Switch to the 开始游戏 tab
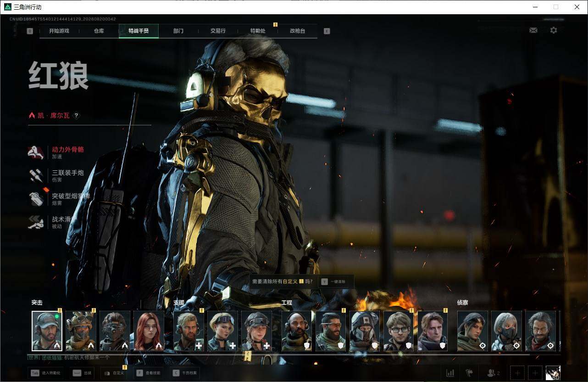This screenshot has height=382, width=588. (59, 31)
